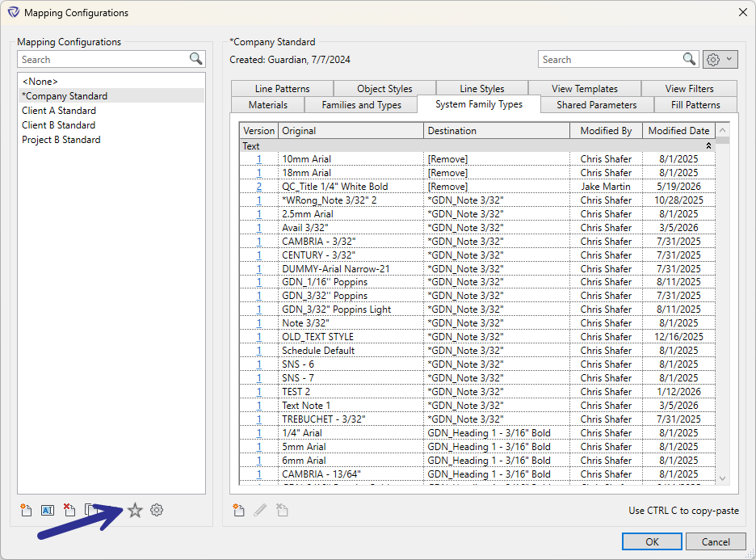Select <None> in the configurations list
Screen dimensions: 756x560
coord(111,81)
